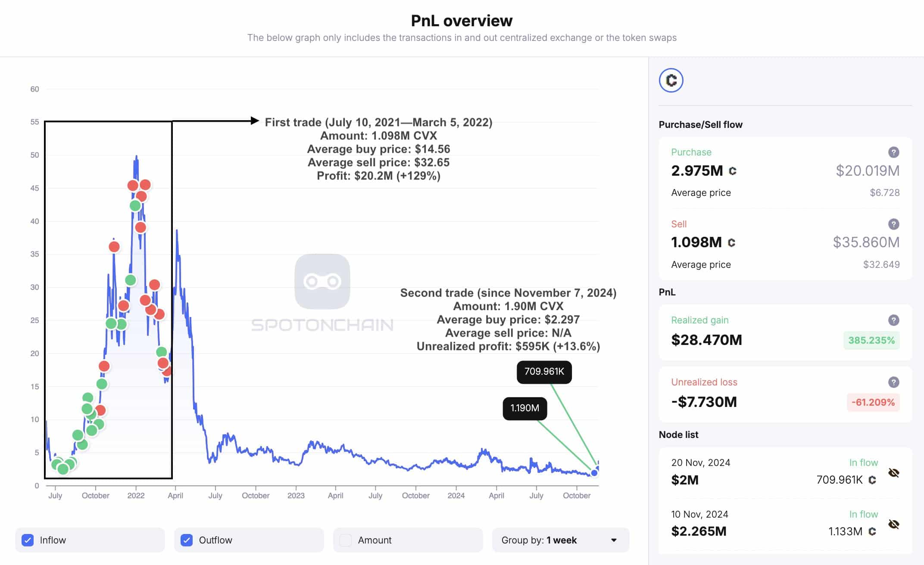Enable the Amount checkbox
The height and width of the screenshot is (565, 924).
pyautogui.click(x=346, y=540)
